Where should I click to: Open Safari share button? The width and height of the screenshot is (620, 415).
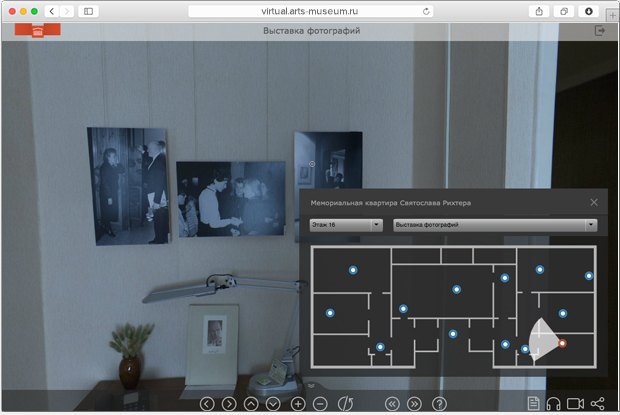click(x=539, y=11)
